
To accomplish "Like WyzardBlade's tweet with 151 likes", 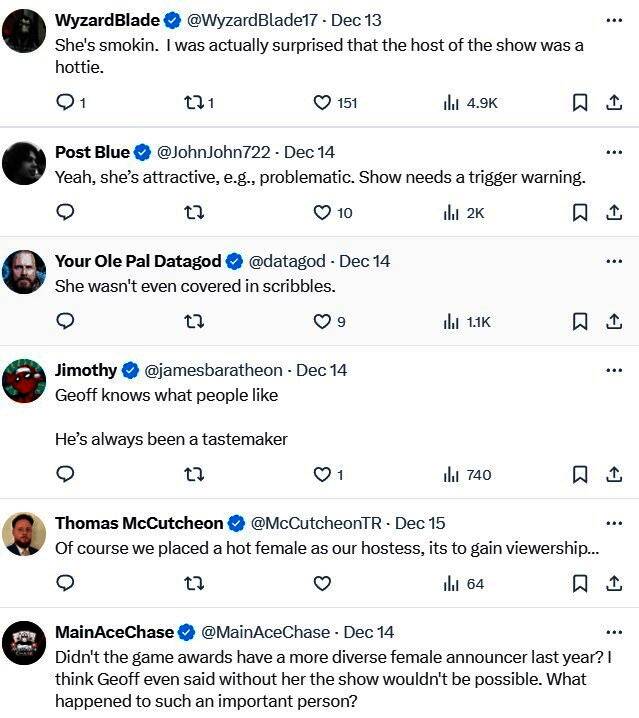I will (322, 102).
